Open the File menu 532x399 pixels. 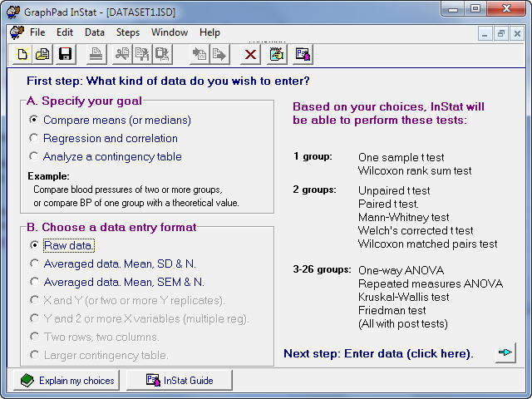[x=37, y=32]
